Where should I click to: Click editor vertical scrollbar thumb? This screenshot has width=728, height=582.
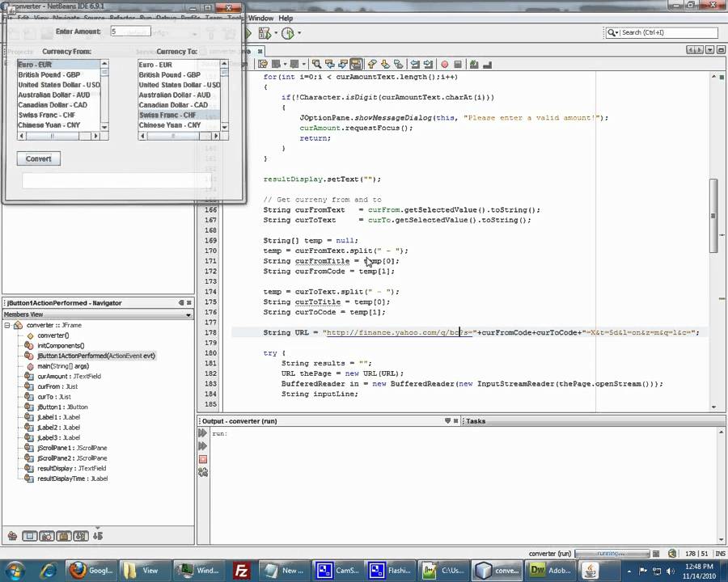click(x=713, y=216)
